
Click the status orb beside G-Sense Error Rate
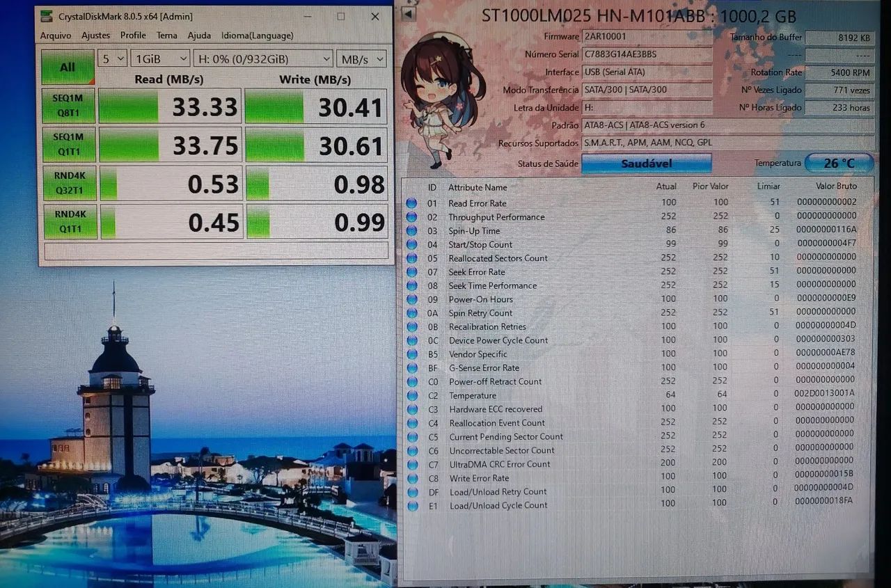click(x=412, y=368)
